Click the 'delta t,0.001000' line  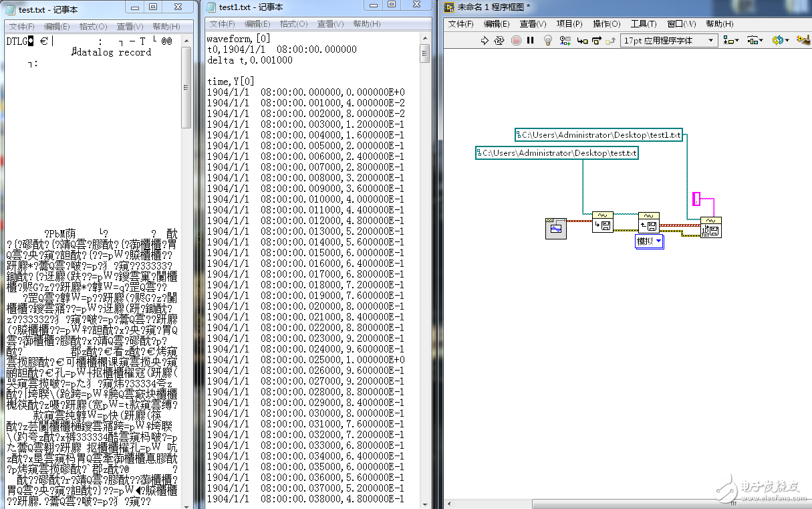pos(249,60)
